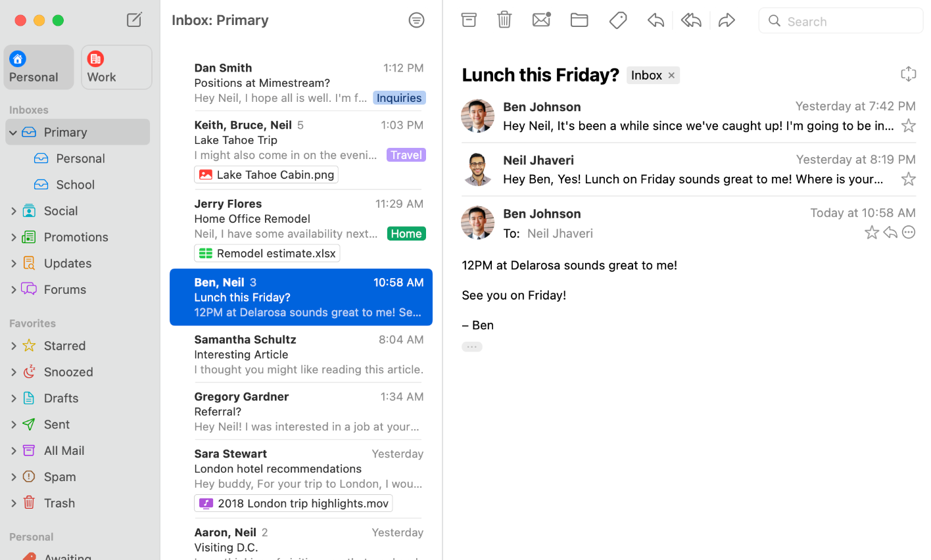This screenshot has height=560, width=931.
Task: Expand the Starred folder
Action: pyautogui.click(x=13, y=346)
